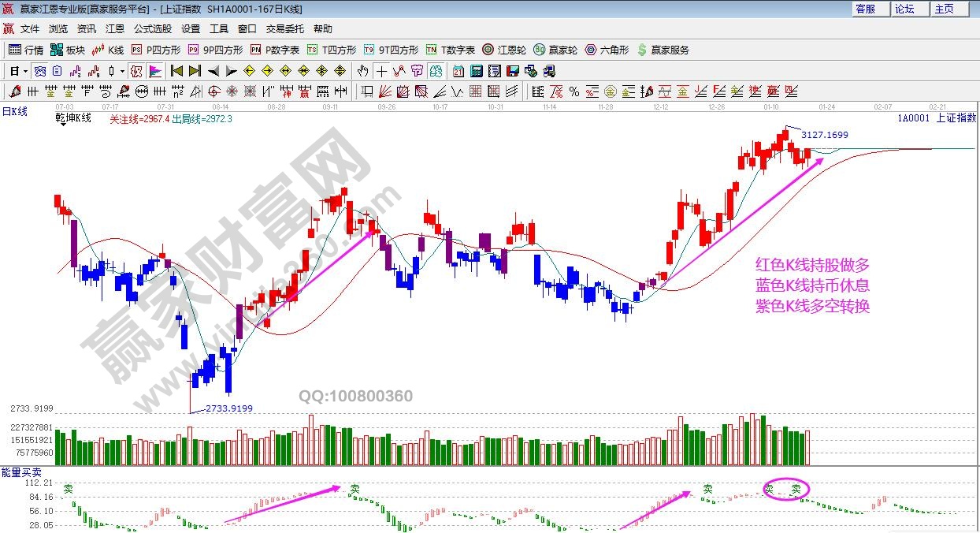Screen dimensions: 980x533
Task: Expand the 日 period dropdown arrow
Action: 25,71
